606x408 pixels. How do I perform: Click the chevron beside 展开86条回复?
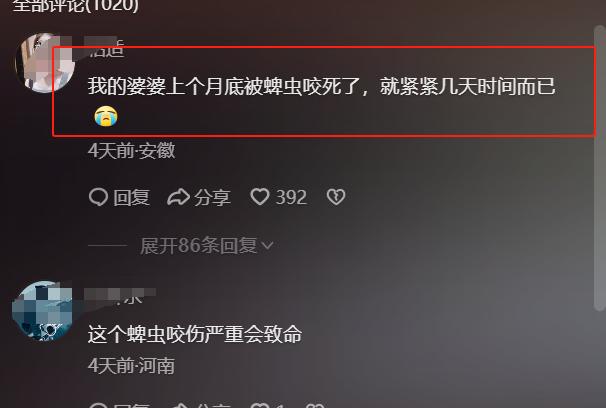tap(267, 245)
